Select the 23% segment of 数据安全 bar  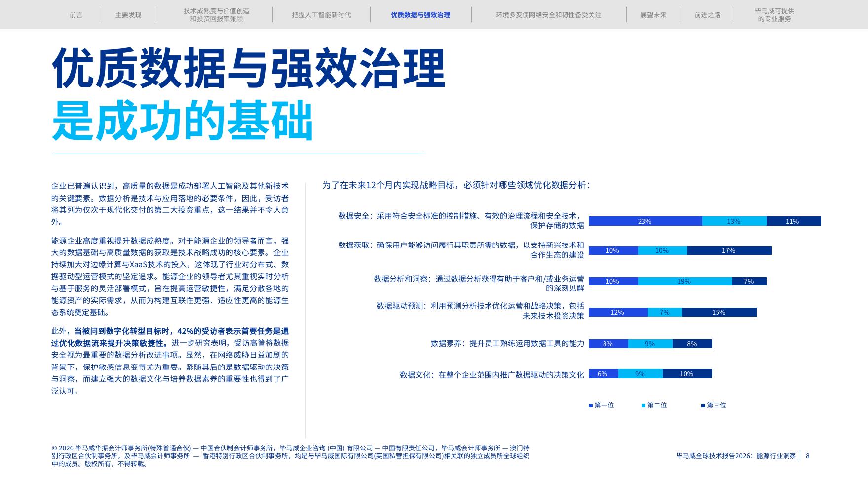(x=644, y=222)
